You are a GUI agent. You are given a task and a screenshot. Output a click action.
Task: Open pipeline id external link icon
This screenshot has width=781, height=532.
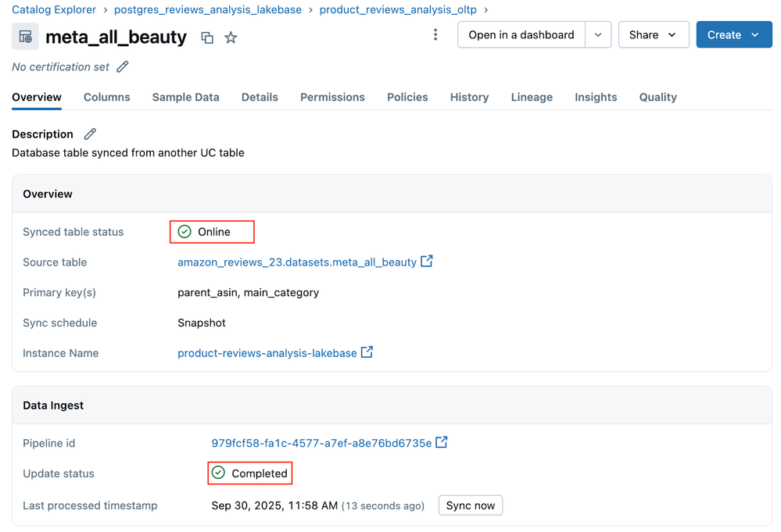[442, 442]
